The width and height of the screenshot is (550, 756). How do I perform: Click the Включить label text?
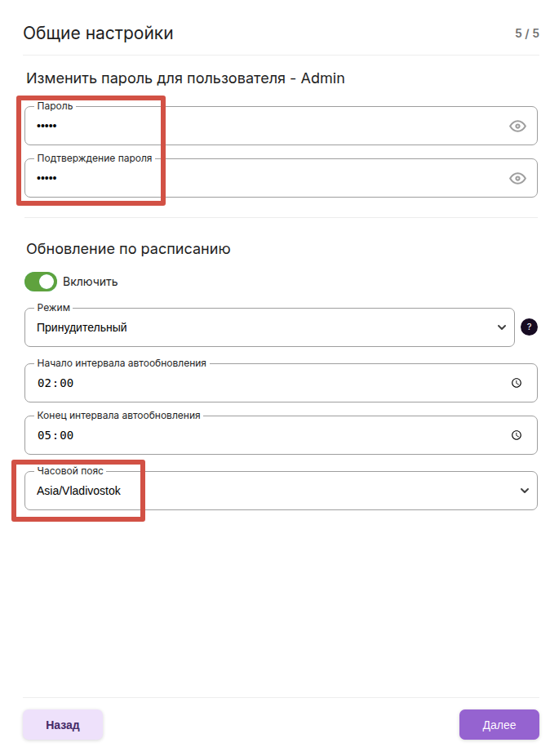91,282
